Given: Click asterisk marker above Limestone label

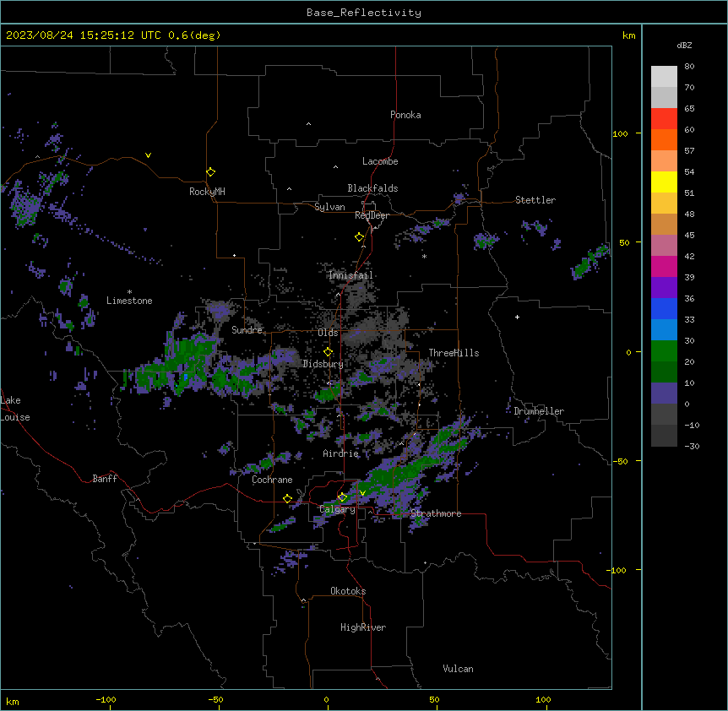Looking at the screenshot, I should point(129,292).
